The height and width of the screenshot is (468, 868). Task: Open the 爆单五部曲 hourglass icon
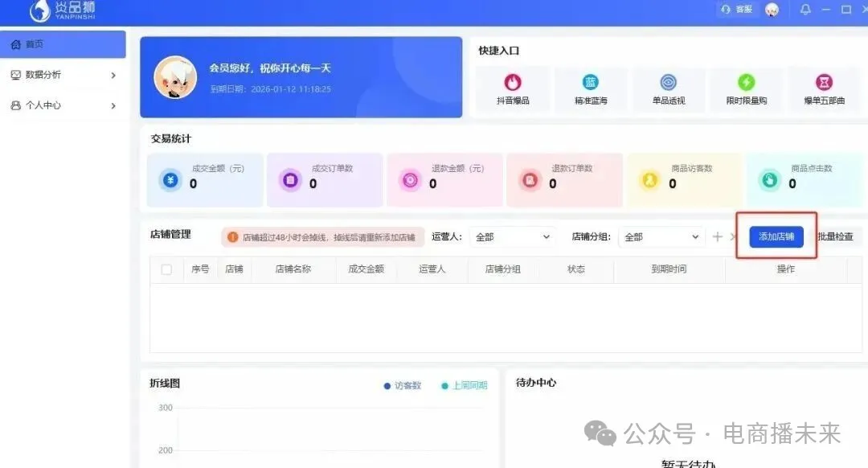click(824, 83)
